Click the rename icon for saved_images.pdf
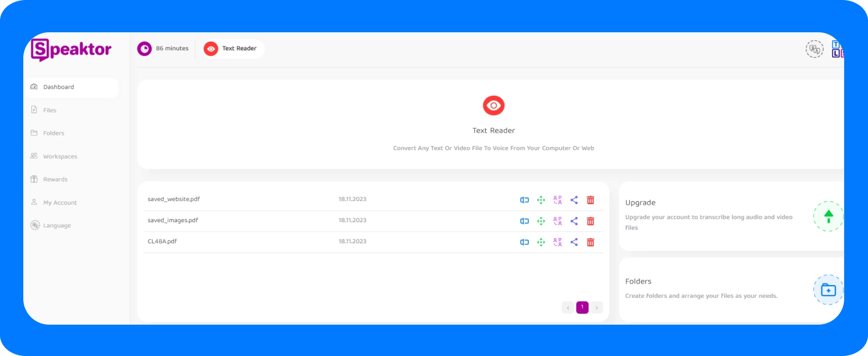This screenshot has height=356, width=868. pyautogui.click(x=525, y=221)
